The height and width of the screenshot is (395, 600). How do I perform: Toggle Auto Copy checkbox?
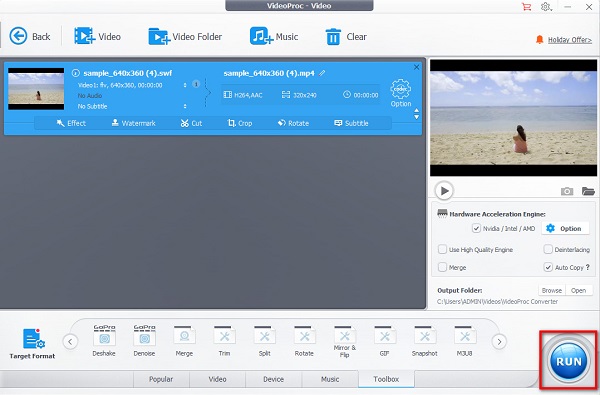click(x=548, y=267)
